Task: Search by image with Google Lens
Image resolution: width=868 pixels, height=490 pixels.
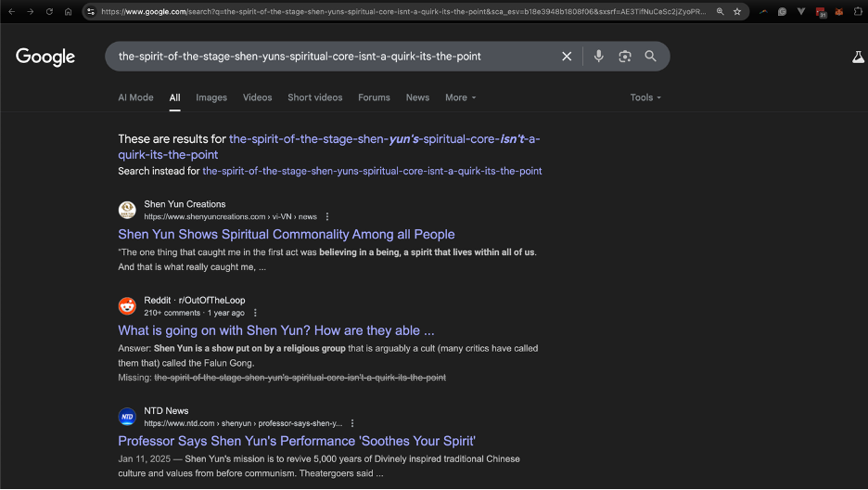Action: pos(625,56)
